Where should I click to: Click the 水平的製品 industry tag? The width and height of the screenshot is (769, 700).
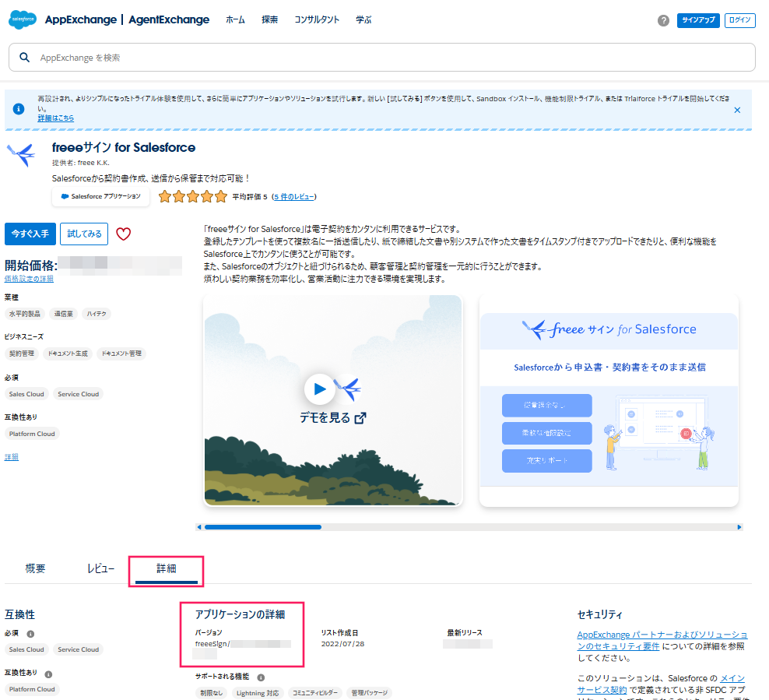(25, 314)
